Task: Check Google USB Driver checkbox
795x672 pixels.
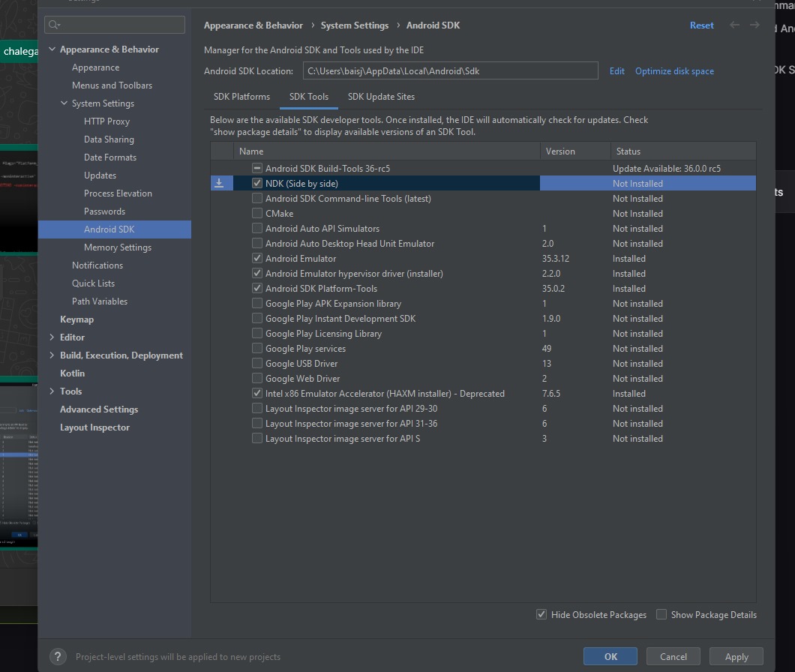Action: click(x=257, y=364)
